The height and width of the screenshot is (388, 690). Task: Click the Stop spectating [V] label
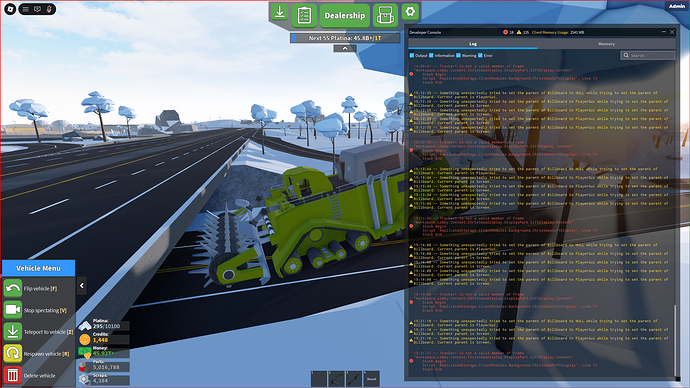(45, 310)
